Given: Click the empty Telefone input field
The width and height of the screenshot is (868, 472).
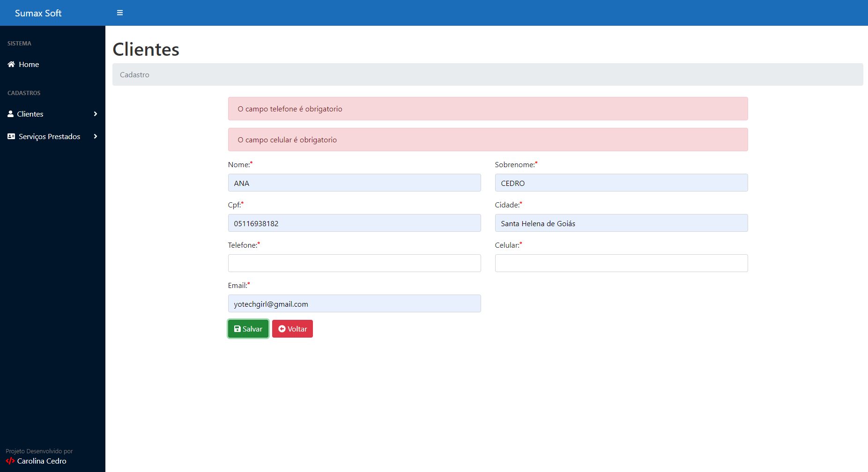Looking at the screenshot, I should (354, 263).
